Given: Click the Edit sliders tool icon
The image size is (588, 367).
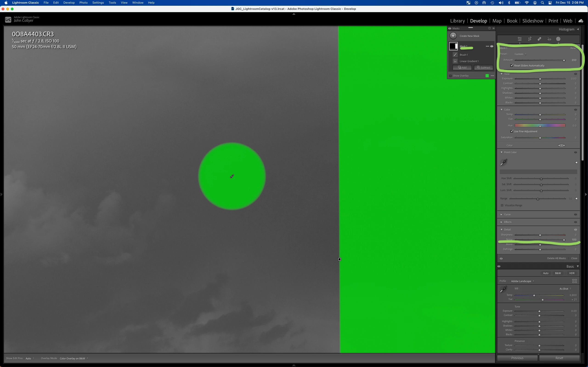Looking at the screenshot, I should tap(520, 39).
